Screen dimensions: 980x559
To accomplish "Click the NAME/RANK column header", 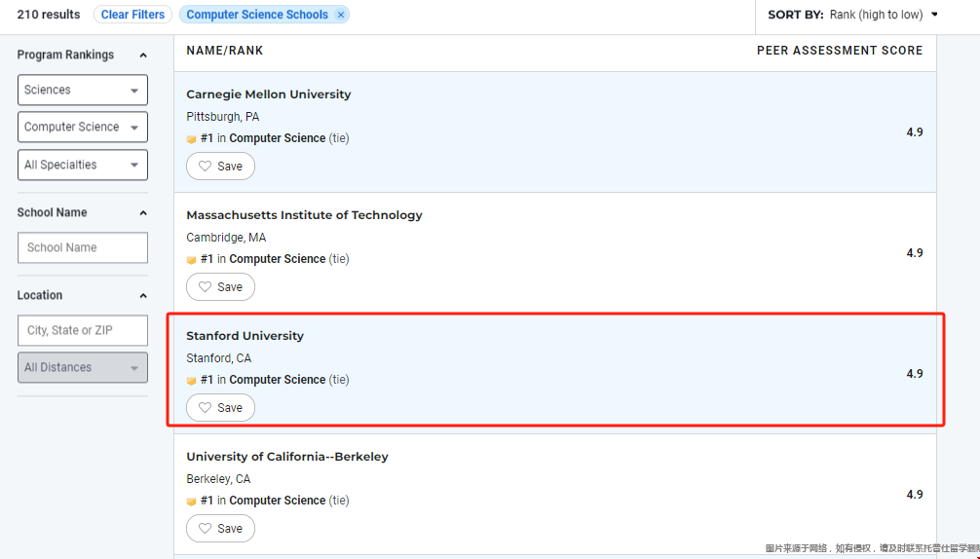I will coord(225,51).
